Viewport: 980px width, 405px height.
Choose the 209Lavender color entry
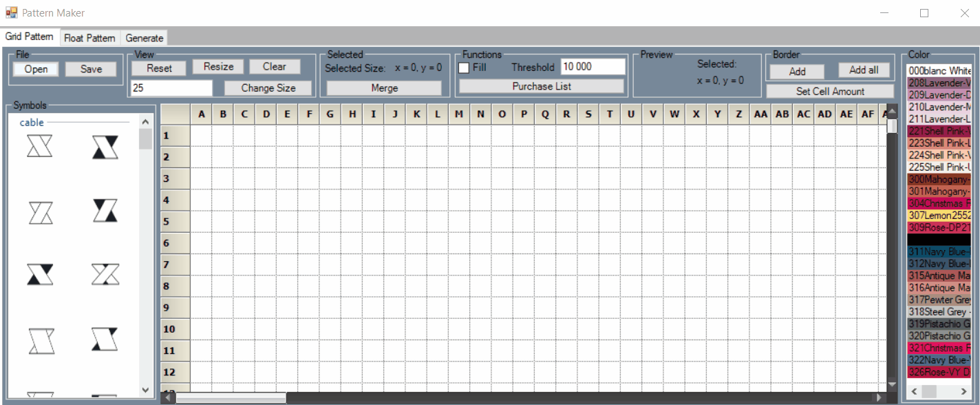tap(939, 94)
